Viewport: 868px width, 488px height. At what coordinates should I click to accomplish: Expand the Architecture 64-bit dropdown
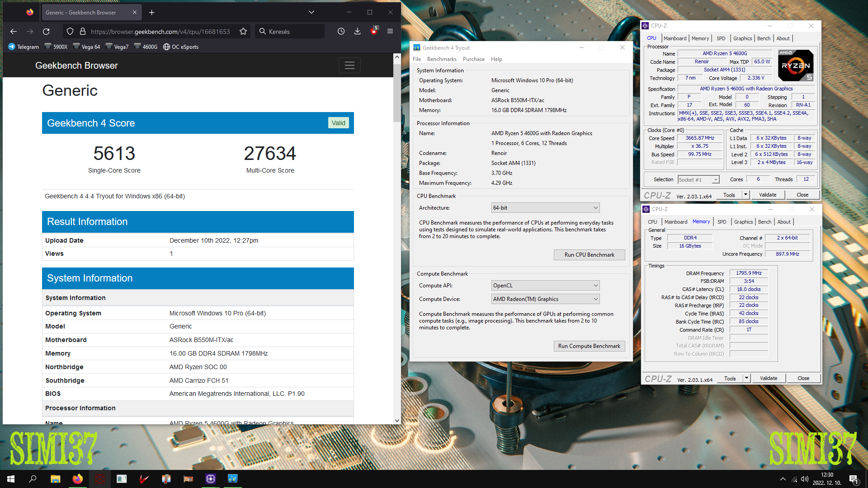pos(545,207)
